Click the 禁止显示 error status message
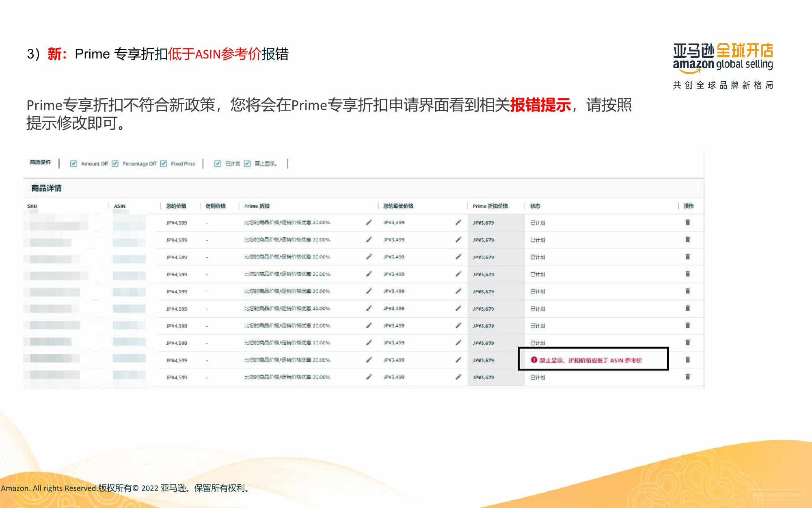Screen dimensions: 812x508 (x=590, y=360)
